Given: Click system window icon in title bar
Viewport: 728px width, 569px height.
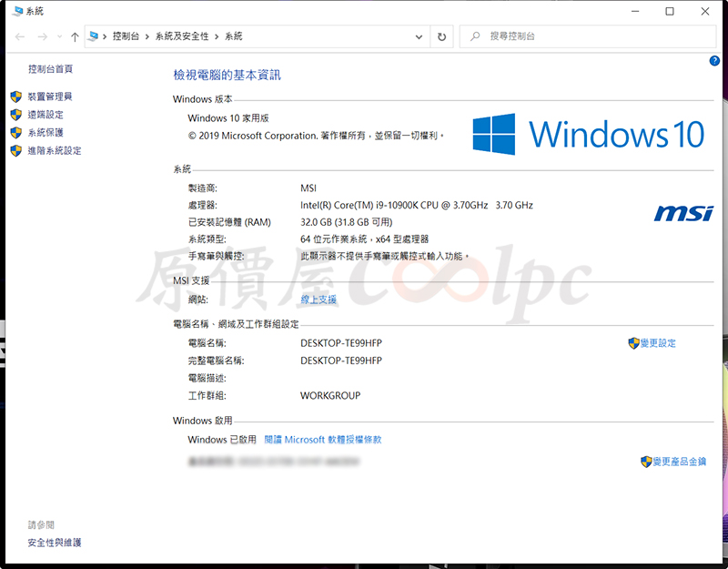Looking at the screenshot, I should 17,11.
